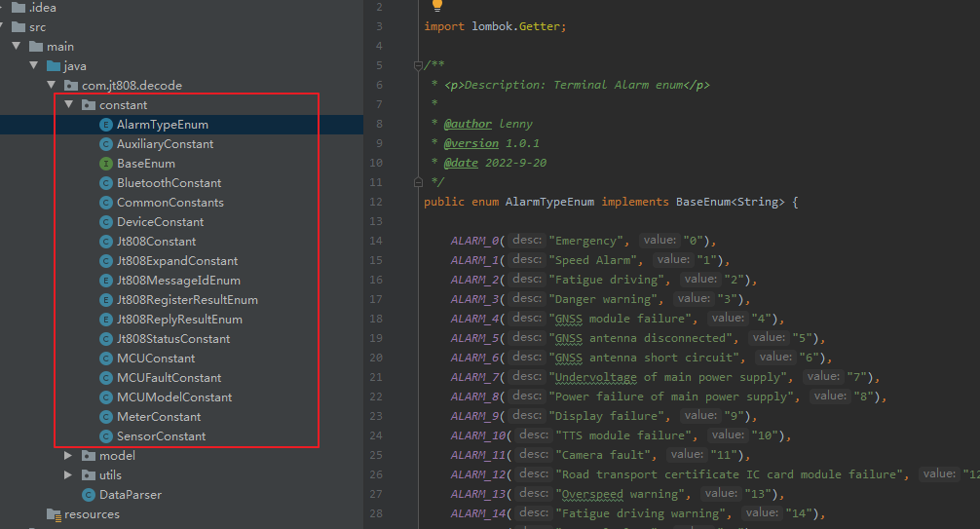Expand the utils package folder

[x=68, y=475]
